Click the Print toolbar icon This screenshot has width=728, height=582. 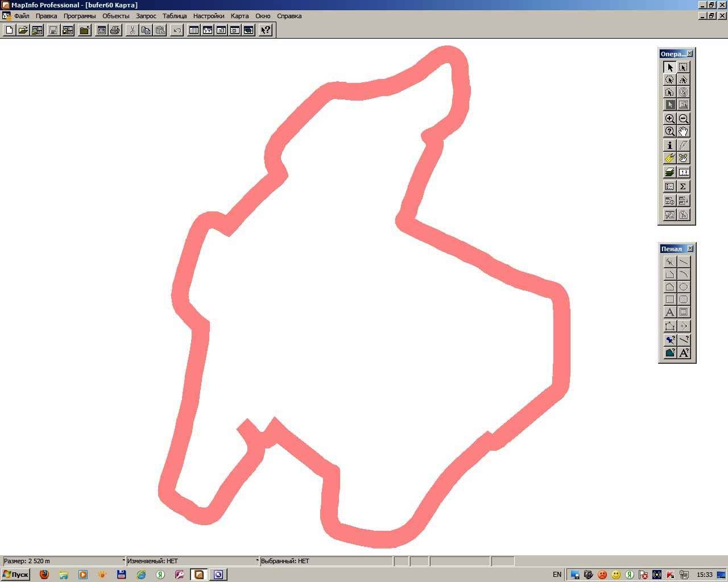tap(115, 30)
